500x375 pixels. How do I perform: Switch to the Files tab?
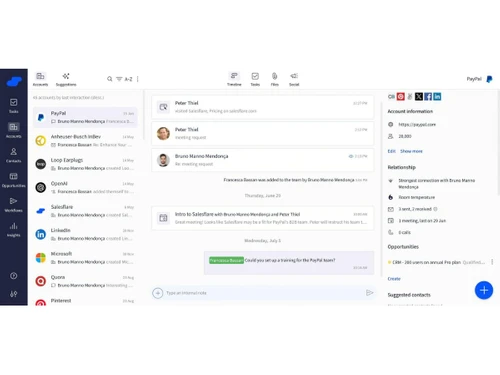point(274,79)
